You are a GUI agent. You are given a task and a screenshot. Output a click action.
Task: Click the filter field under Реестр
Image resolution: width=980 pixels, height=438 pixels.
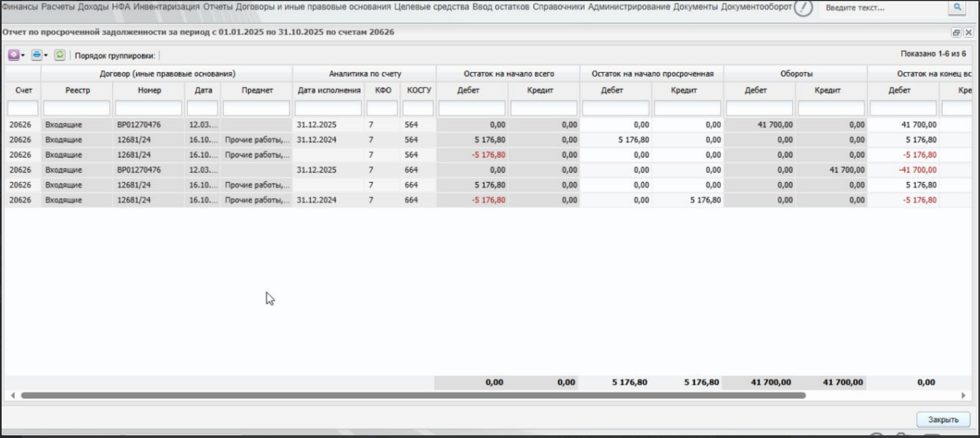[77, 108]
